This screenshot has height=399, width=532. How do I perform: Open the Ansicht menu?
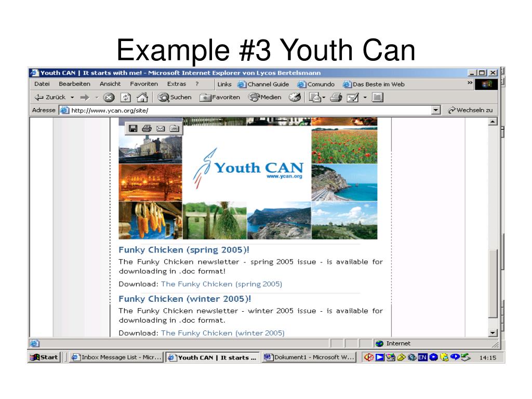click(x=110, y=84)
